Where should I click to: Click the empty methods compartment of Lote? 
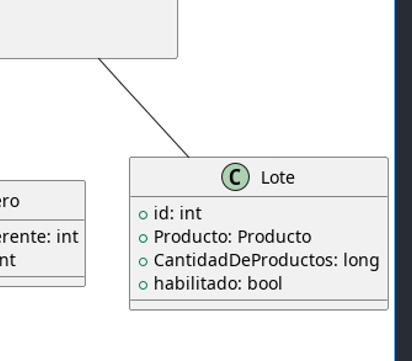click(259, 305)
